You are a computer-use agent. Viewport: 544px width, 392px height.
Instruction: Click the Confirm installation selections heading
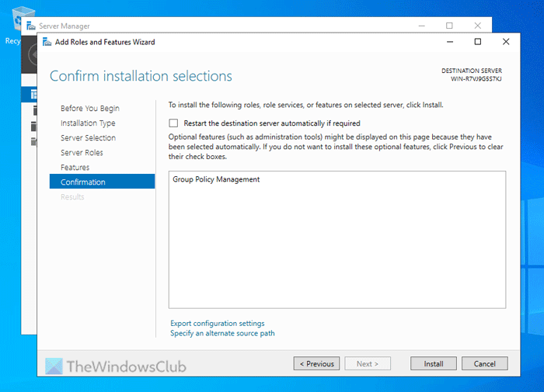pos(141,76)
